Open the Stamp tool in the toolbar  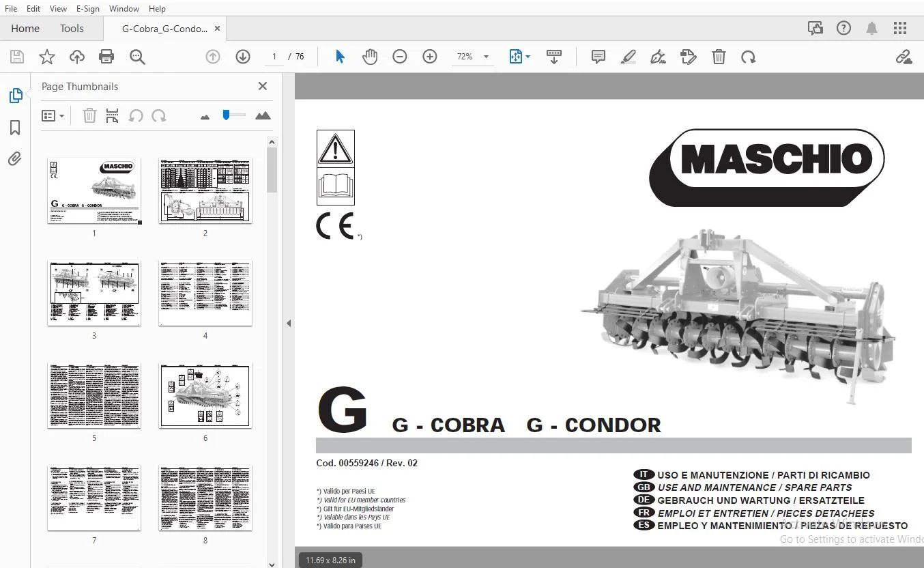(689, 57)
